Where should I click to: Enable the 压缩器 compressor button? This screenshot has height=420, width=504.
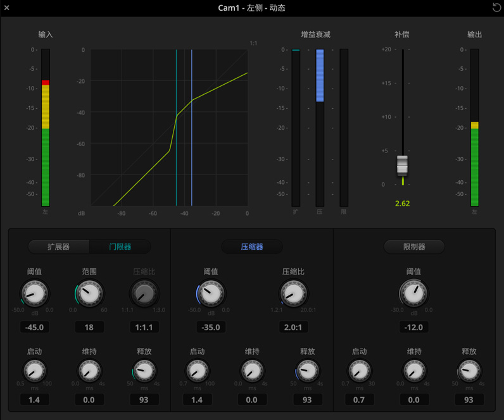click(252, 247)
